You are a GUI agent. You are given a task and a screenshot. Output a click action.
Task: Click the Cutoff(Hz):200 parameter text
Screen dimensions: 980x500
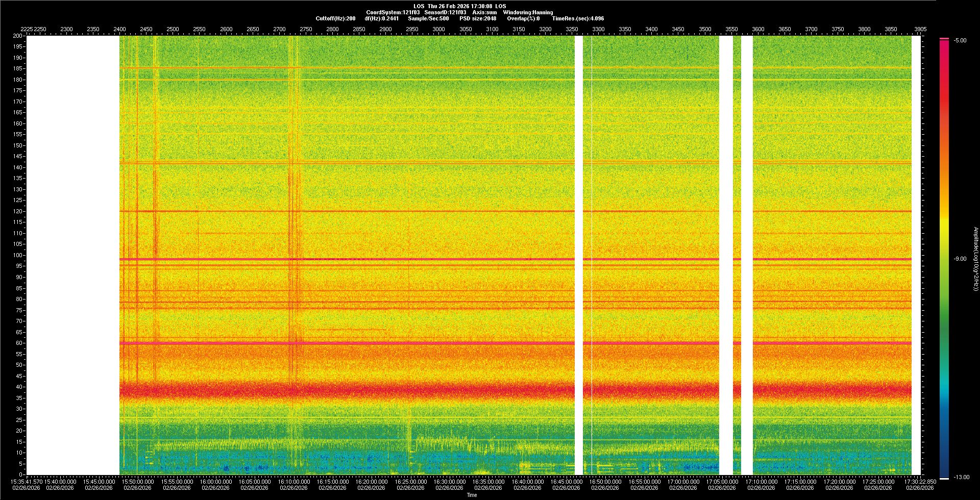(x=335, y=18)
